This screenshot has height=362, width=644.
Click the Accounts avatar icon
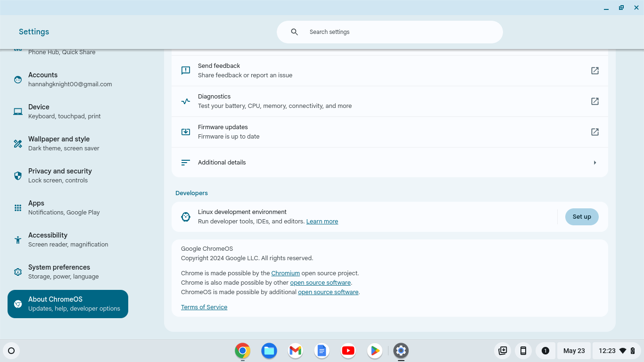coord(18,80)
